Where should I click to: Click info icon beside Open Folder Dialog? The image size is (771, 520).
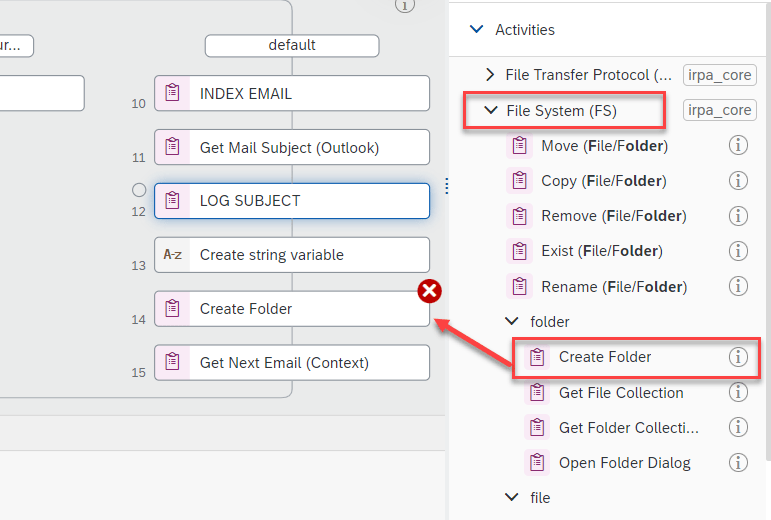tap(738, 463)
